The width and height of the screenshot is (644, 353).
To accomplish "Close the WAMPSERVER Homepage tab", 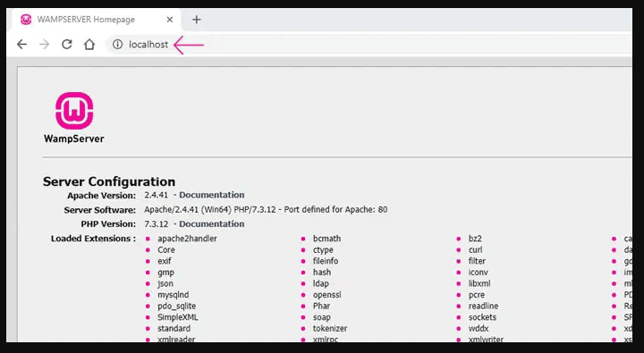I will (x=170, y=20).
